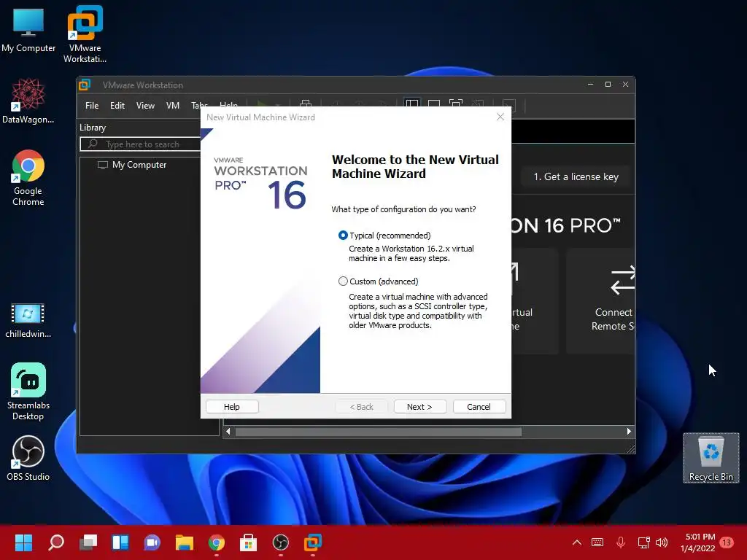Click the Connect Remote Server tile

[x=601, y=301]
